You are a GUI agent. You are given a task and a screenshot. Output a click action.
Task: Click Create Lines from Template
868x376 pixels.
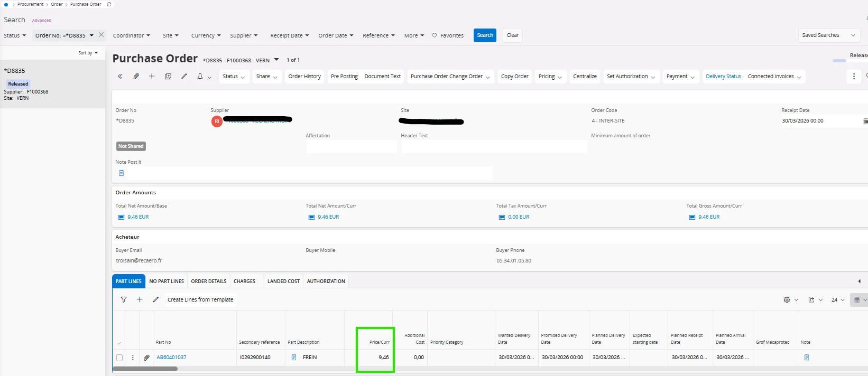(200, 299)
